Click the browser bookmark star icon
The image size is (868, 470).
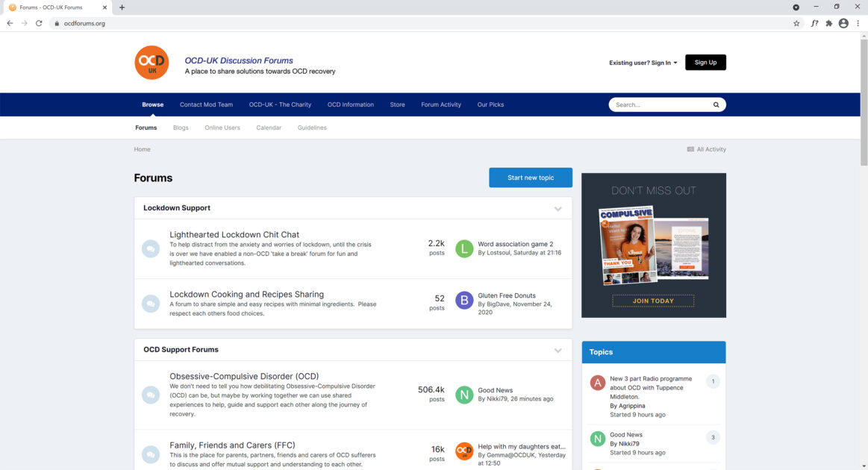796,23
